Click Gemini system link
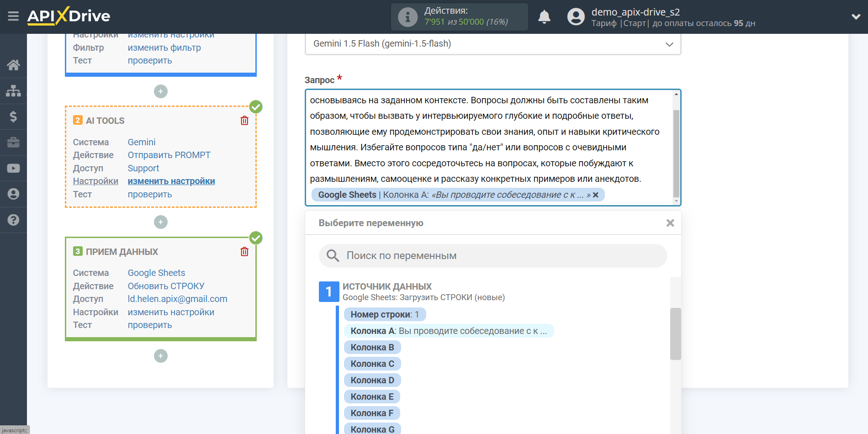This screenshot has width=868, height=434. pyautogui.click(x=142, y=142)
